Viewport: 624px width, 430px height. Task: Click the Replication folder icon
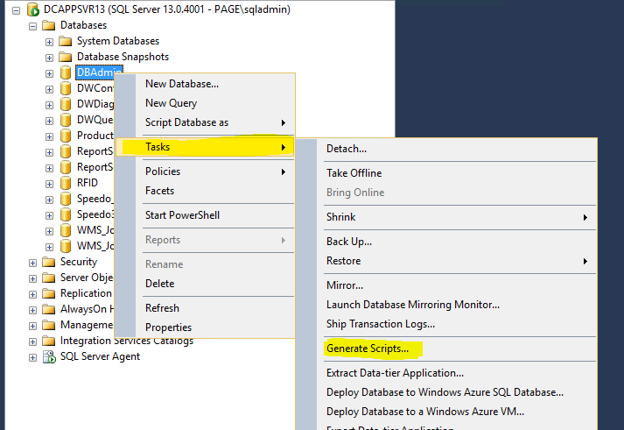49,294
